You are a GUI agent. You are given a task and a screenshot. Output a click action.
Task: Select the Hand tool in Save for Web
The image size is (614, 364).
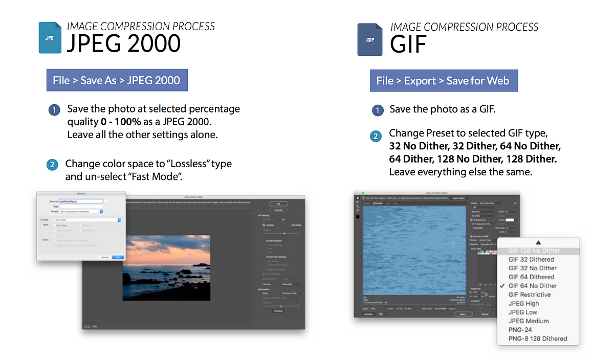coord(358,198)
